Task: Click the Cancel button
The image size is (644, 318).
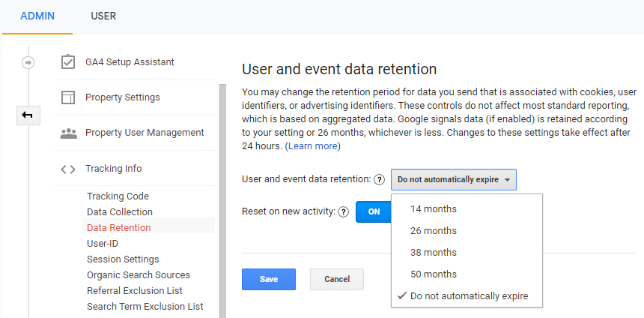Action: [x=336, y=279]
